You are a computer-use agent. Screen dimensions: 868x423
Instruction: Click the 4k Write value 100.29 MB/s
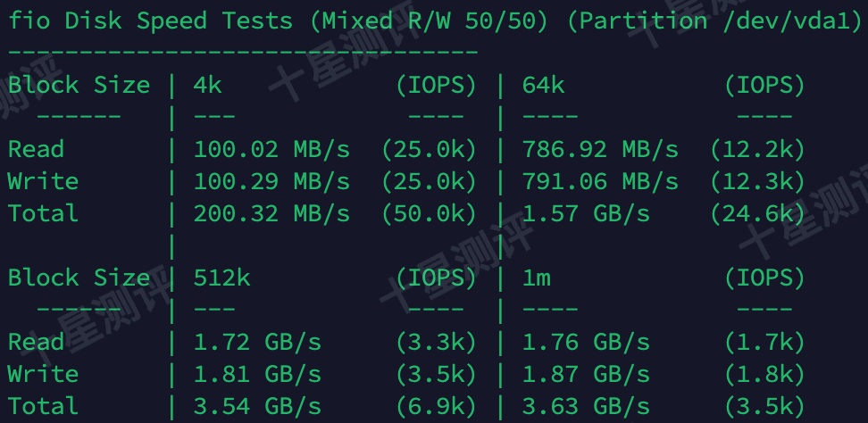pos(271,181)
